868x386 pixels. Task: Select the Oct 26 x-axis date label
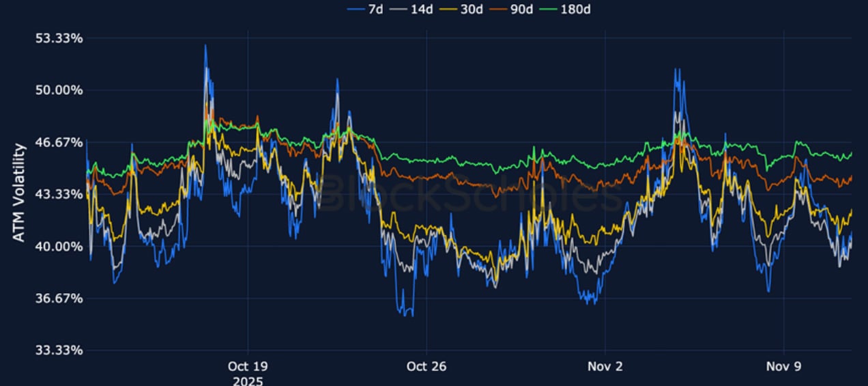tap(426, 367)
